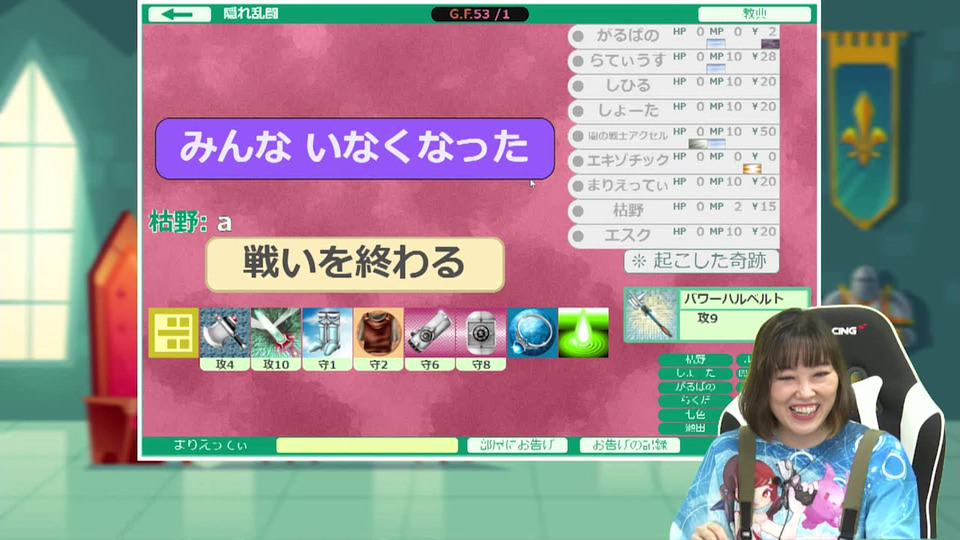Select the green sword icon with 攻10
This screenshot has width=960, height=540.
click(276, 332)
